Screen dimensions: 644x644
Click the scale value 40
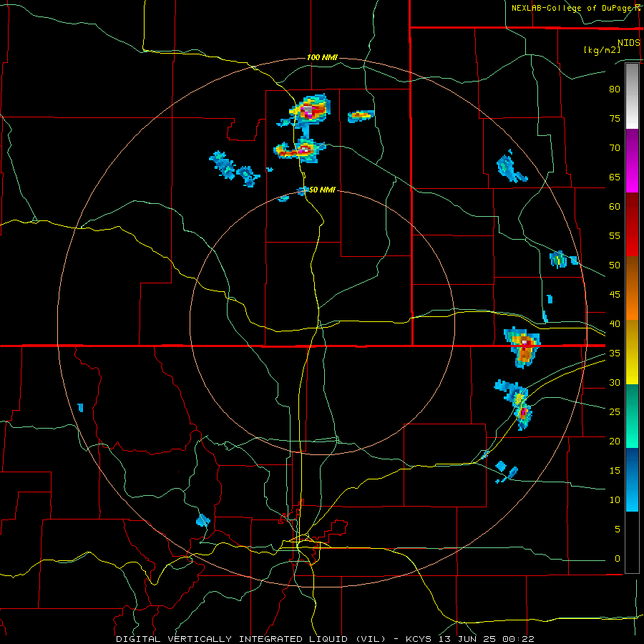click(615, 323)
